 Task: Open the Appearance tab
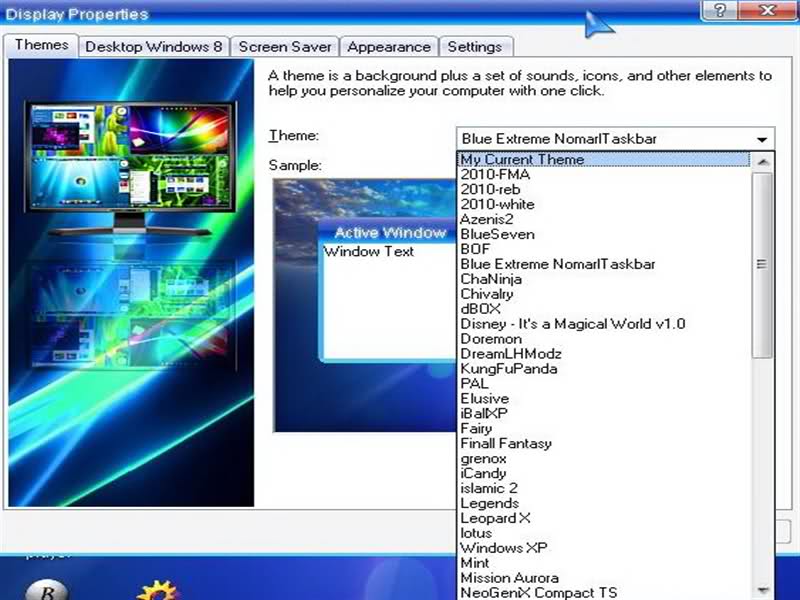click(x=389, y=47)
